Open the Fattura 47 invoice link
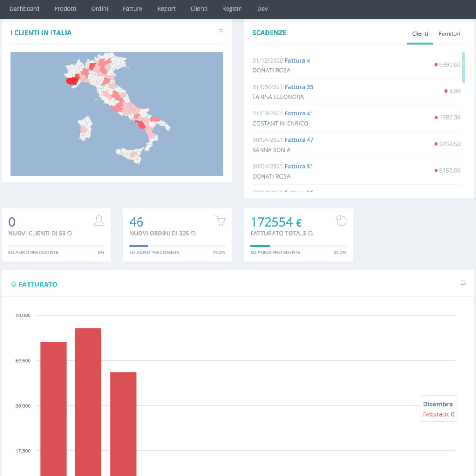 pyautogui.click(x=299, y=140)
